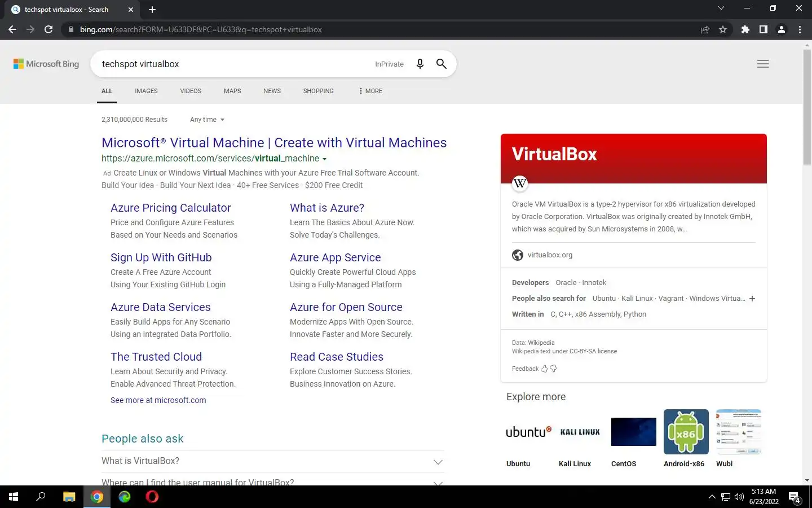
Task: Expand People also search for plus
Action: tap(752, 299)
